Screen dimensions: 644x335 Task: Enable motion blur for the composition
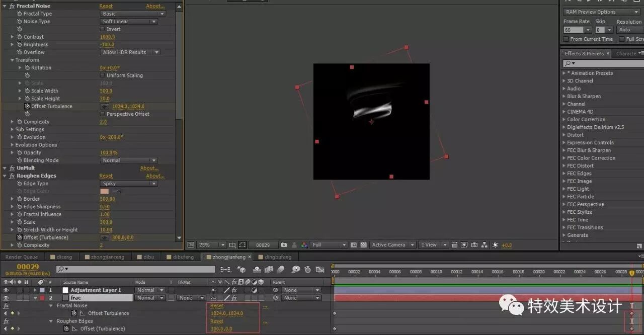click(x=280, y=269)
